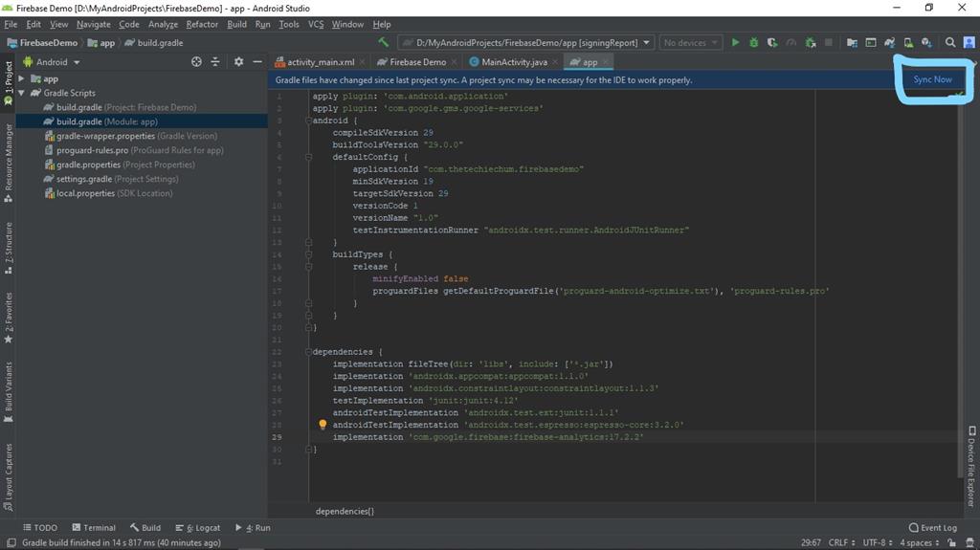Hide the Project panel with minus icon
980x550 pixels.
257,62
